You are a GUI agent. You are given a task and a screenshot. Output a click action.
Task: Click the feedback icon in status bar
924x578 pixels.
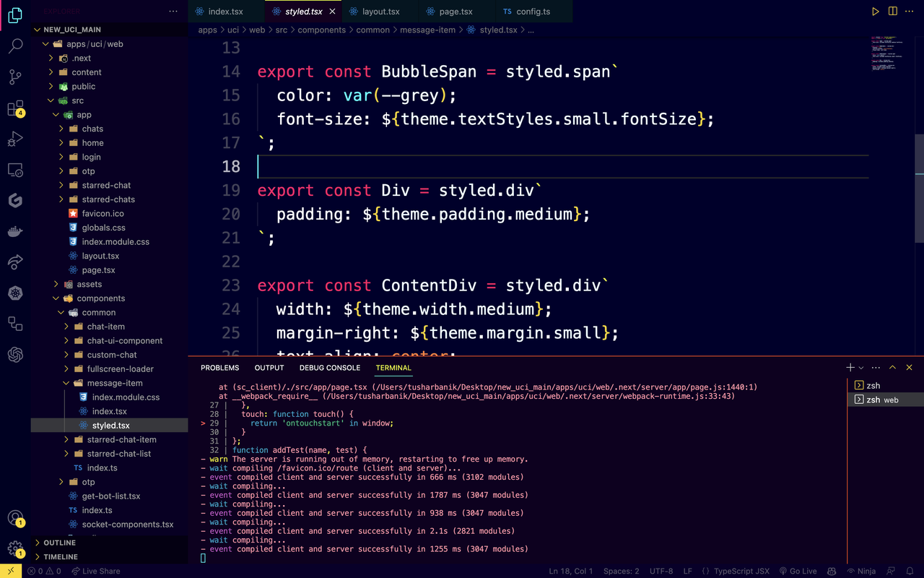[x=891, y=571]
